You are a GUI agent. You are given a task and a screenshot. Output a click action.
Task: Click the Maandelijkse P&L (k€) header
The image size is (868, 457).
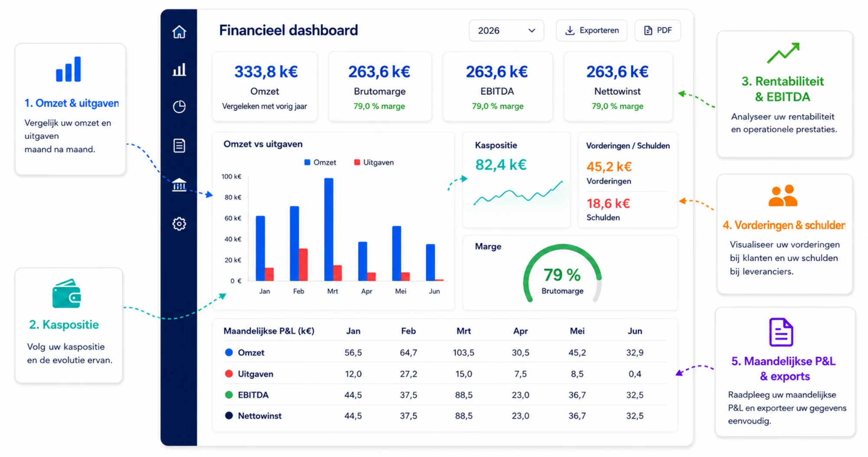point(269,331)
